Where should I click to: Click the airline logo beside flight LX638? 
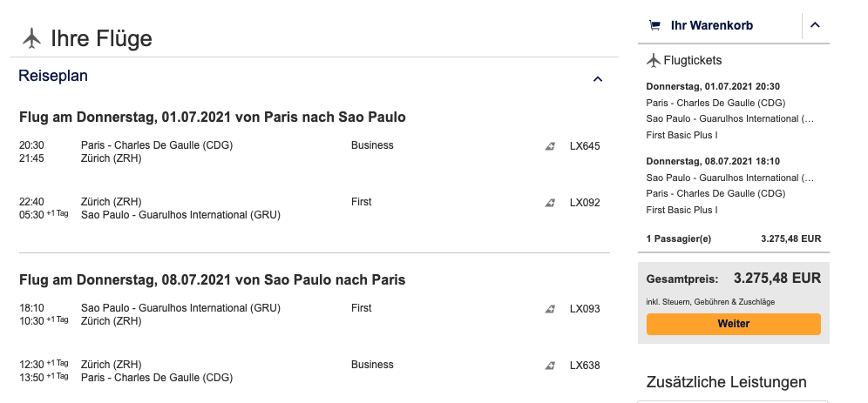pos(550,366)
